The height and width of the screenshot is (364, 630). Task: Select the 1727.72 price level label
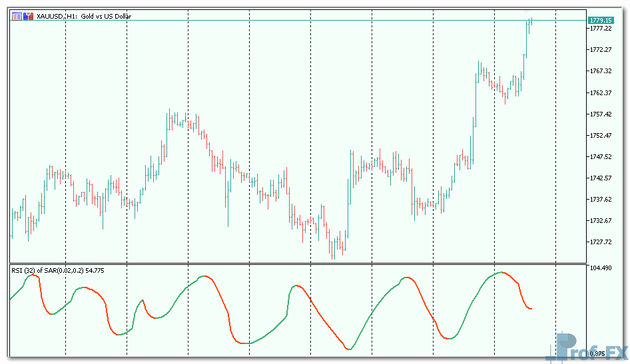tap(601, 242)
